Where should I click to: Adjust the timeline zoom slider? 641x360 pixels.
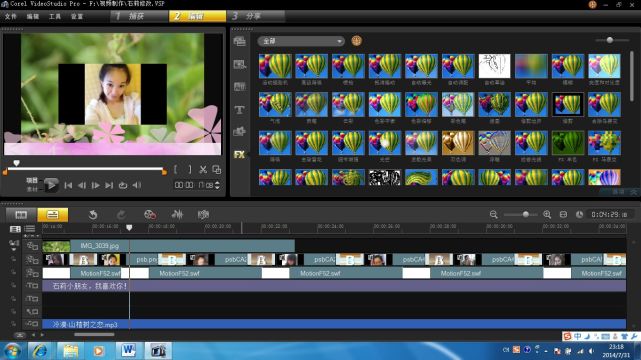pos(526,215)
